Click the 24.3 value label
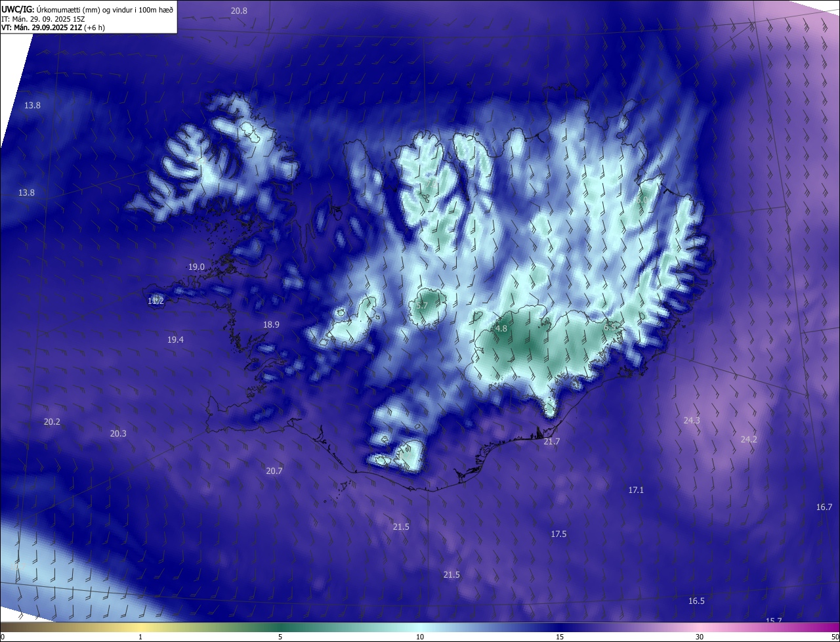 click(692, 420)
